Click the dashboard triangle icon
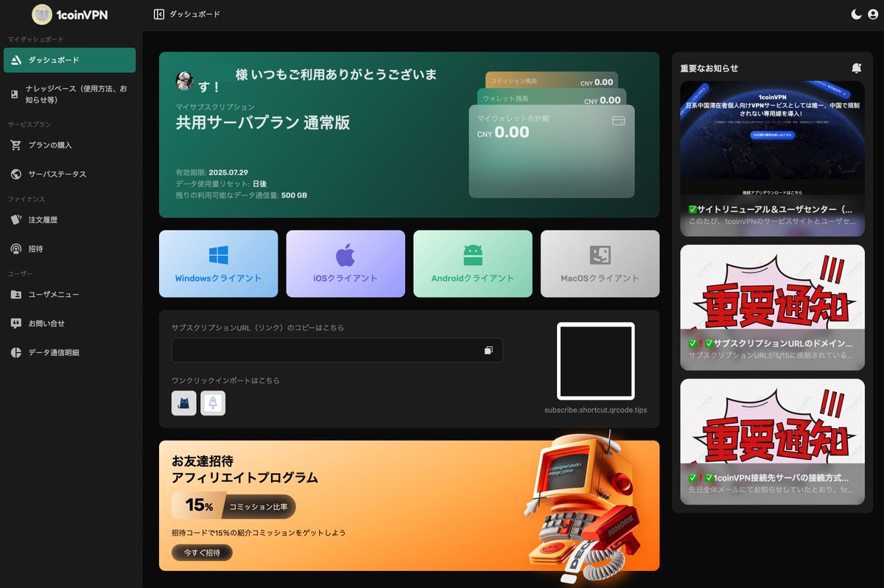The height and width of the screenshot is (588, 884). (x=15, y=60)
